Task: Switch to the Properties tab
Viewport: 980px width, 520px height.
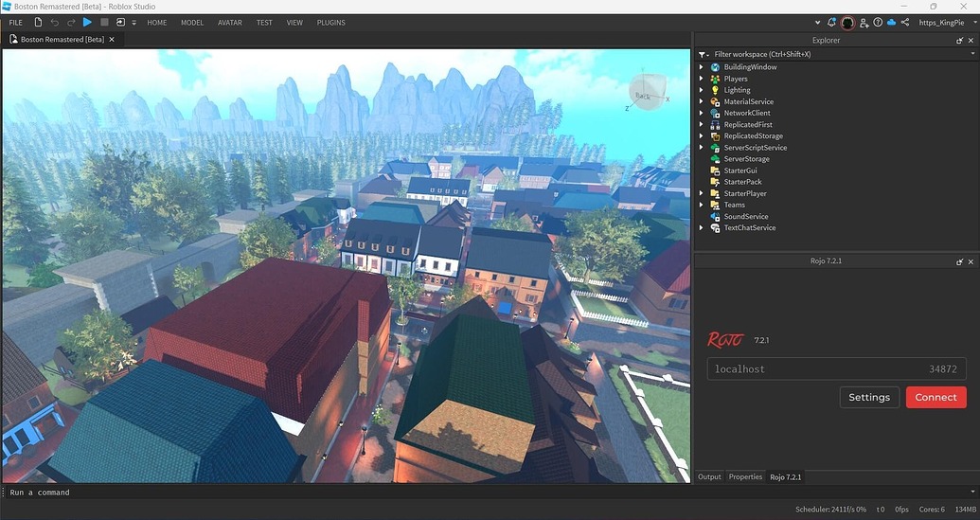Action: (x=745, y=476)
